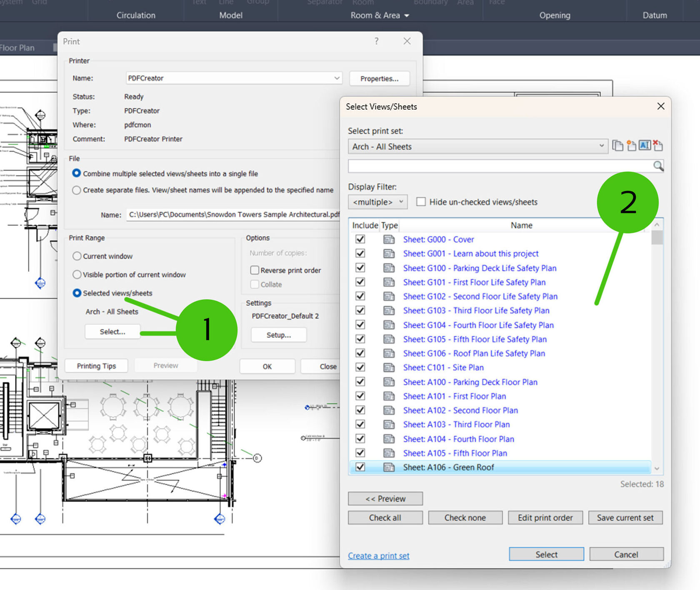Click sheet icon beside G106 Roof Plan Life Safety
This screenshot has height=590, width=700.
click(x=389, y=353)
